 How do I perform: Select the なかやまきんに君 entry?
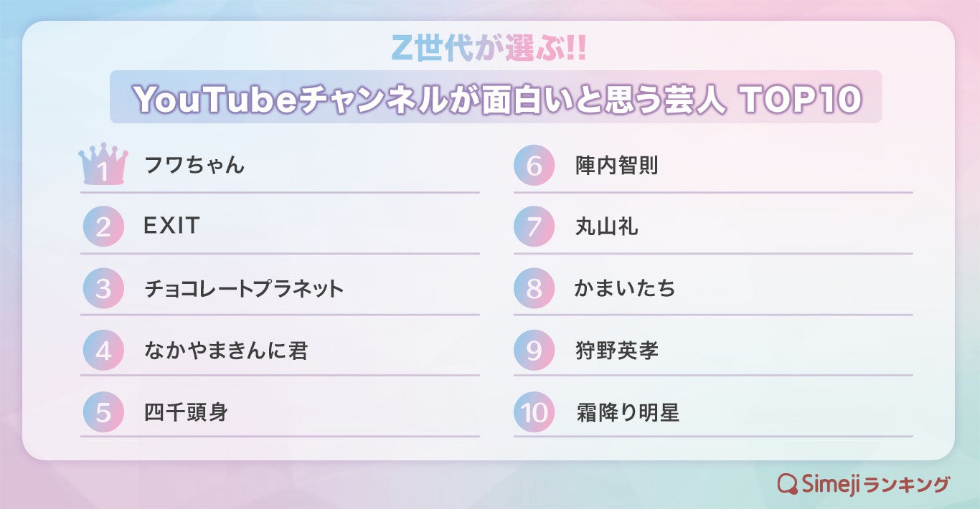point(226,351)
